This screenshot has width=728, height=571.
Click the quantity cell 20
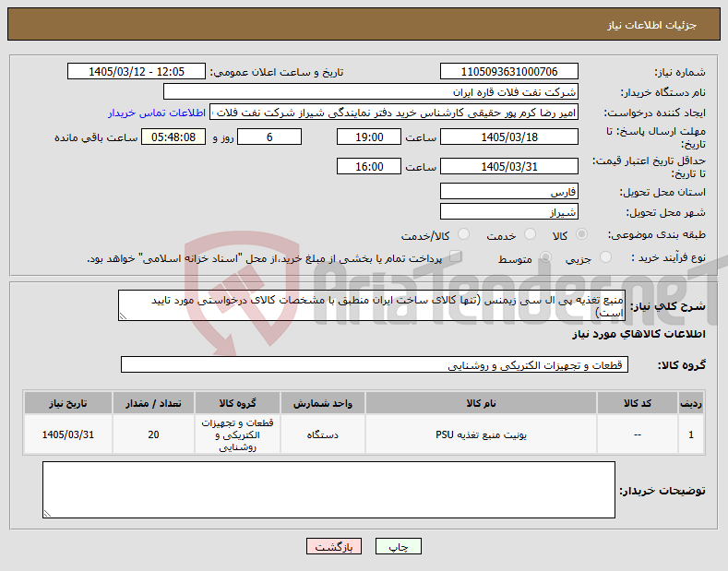tap(153, 435)
